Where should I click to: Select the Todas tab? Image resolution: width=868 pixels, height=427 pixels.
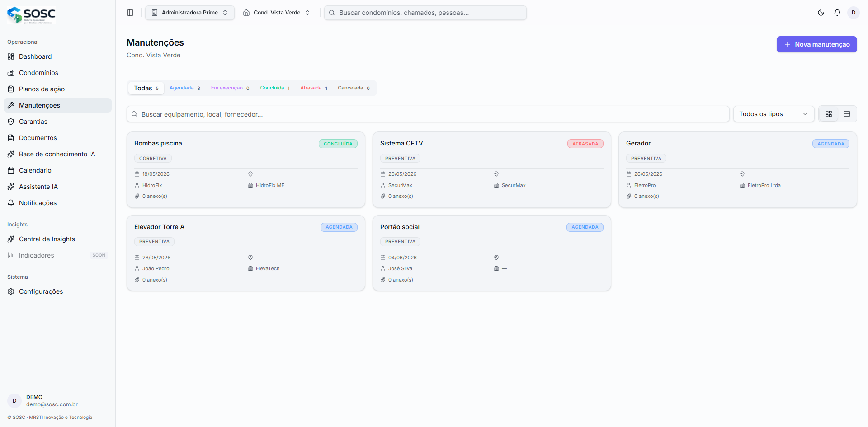(x=146, y=88)
